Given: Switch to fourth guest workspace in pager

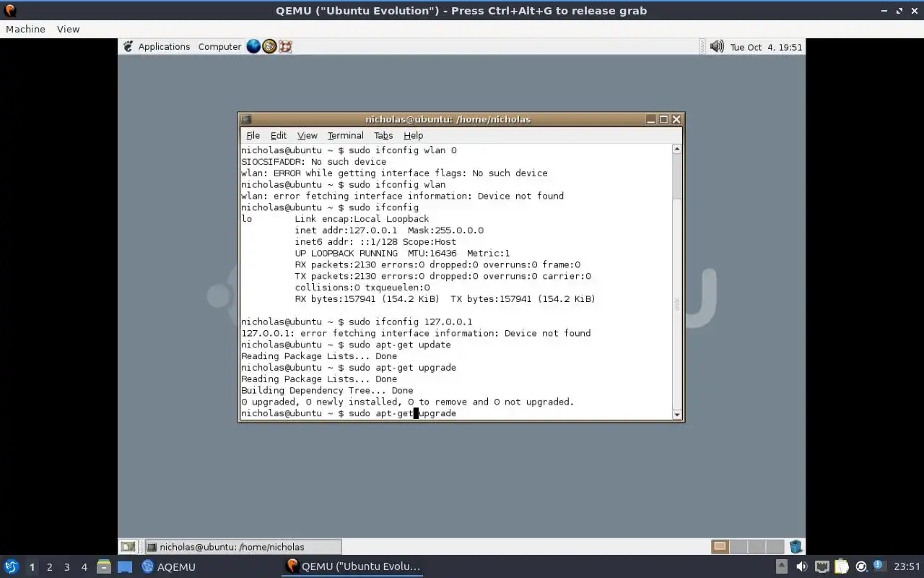Looking at the screenshot, I should pyautogui.click(x=775, y=547).
